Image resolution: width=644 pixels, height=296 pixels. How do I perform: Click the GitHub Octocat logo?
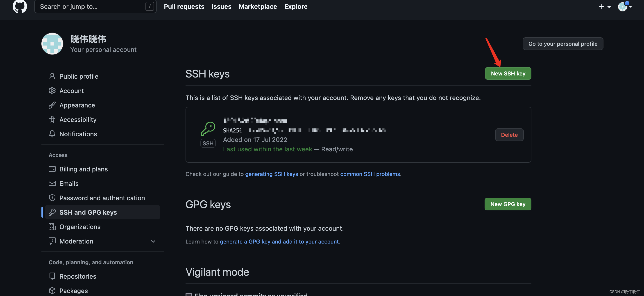pos(20,6)
